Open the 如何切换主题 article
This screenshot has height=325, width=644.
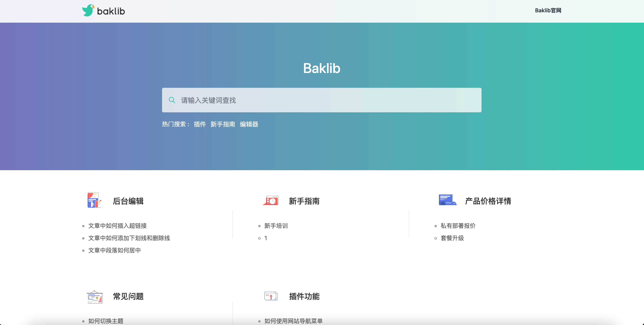[106, 321]
